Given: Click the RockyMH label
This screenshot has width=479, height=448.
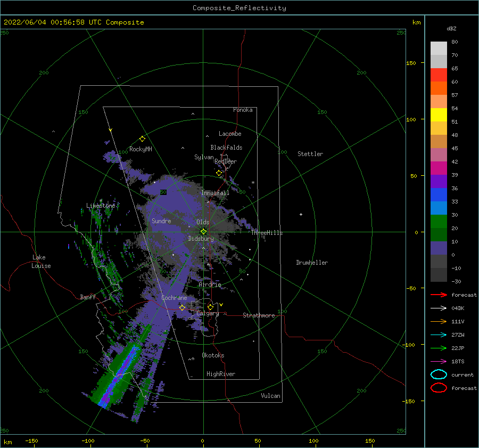Looking at the screenshot, I should [x=141, y=149].
